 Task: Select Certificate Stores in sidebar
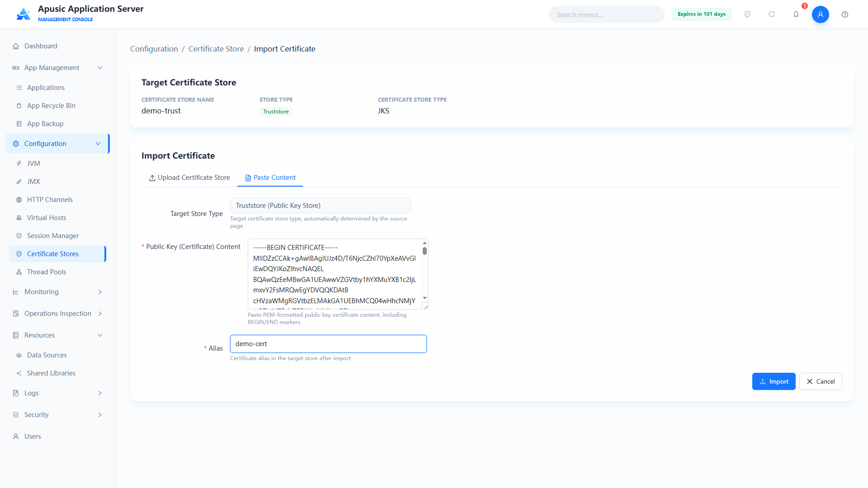coord(58,254)
